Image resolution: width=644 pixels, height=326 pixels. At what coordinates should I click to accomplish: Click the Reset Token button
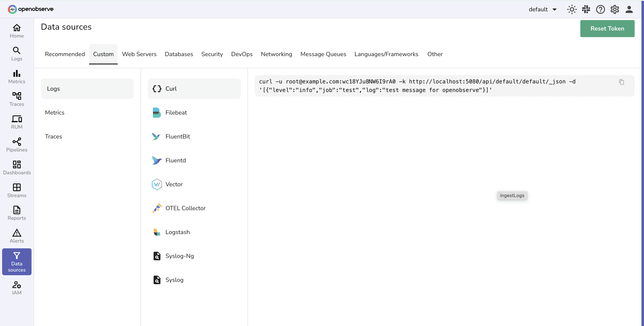607,28
